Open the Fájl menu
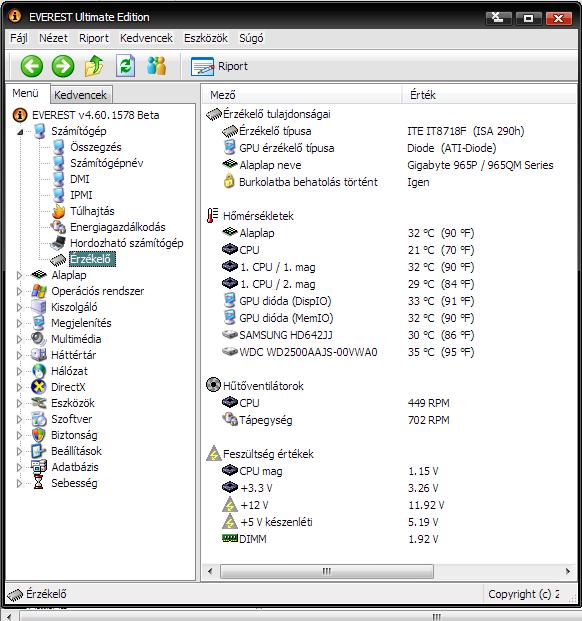Viewport: 582px width, 621px height. pyautogui.click(x=19, y=38)
